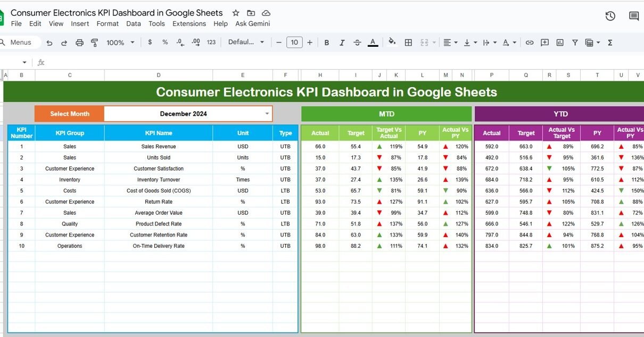Expand the font family dropdown

(x=246, y=43)
